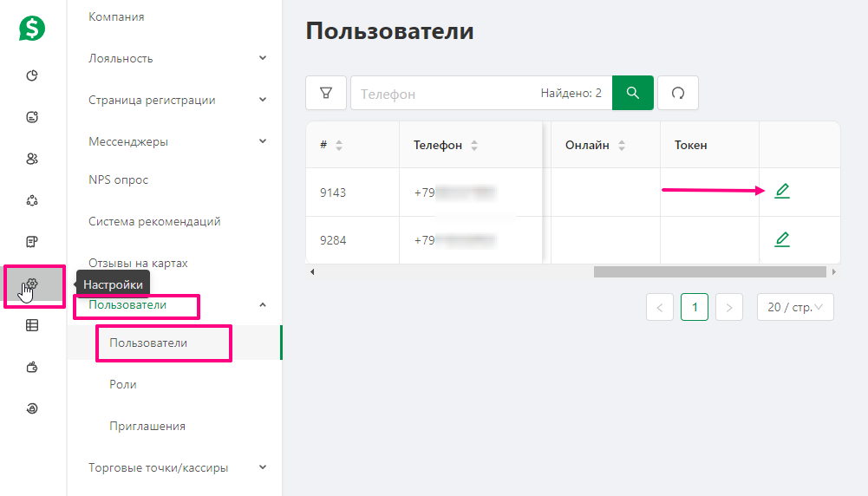Screen dimensions: 868x496
Task: Click the user id cell 9143
Action: (x=333, y=193)
